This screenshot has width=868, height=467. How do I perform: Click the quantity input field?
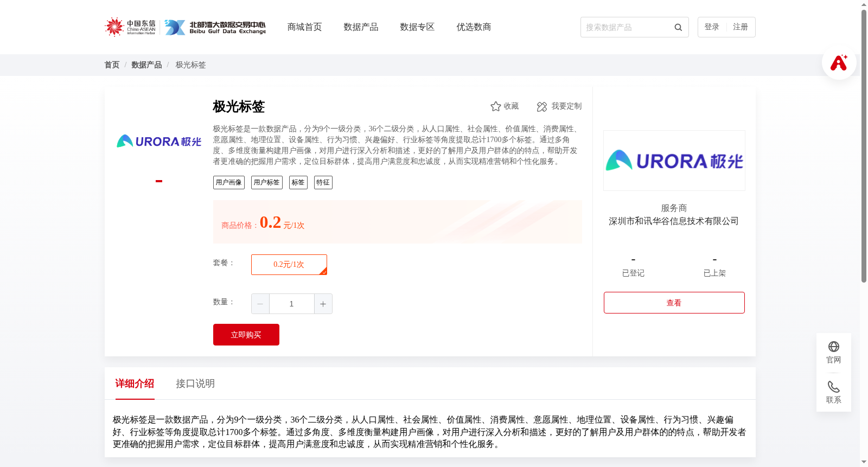[x=292, y=304]
